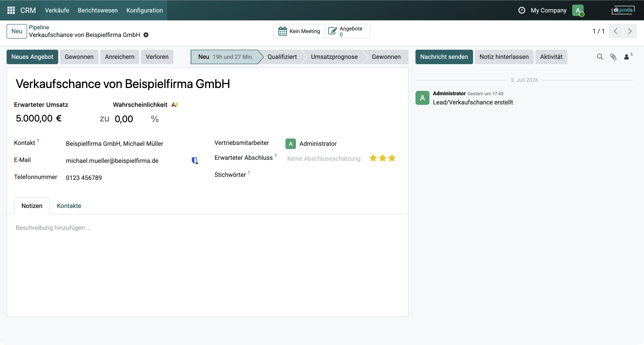
Task: Open the Konfiguration menu
Action: pyautogui.click(x=144, y=10)
